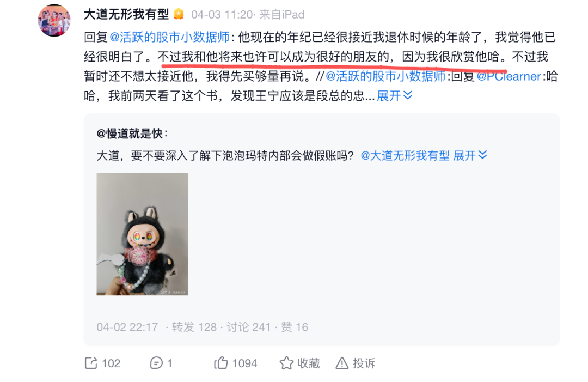Expand the full reply text with 展开

tap(395, 96)
